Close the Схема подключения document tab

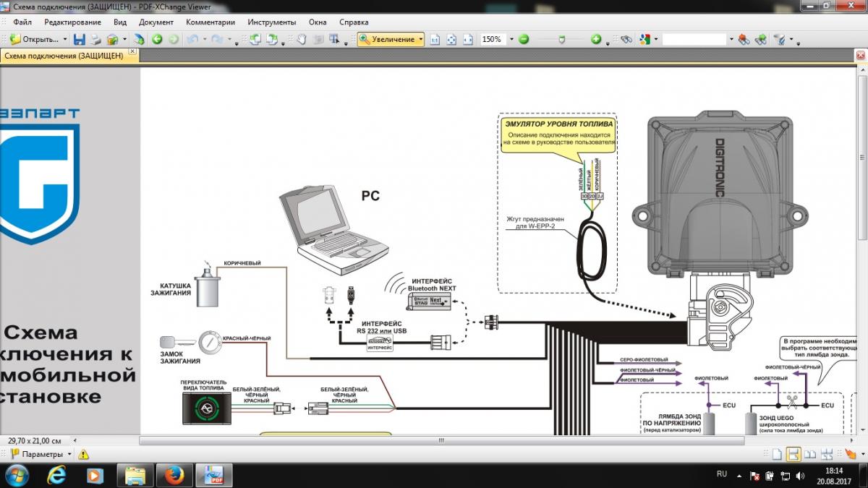click(132, 53)
